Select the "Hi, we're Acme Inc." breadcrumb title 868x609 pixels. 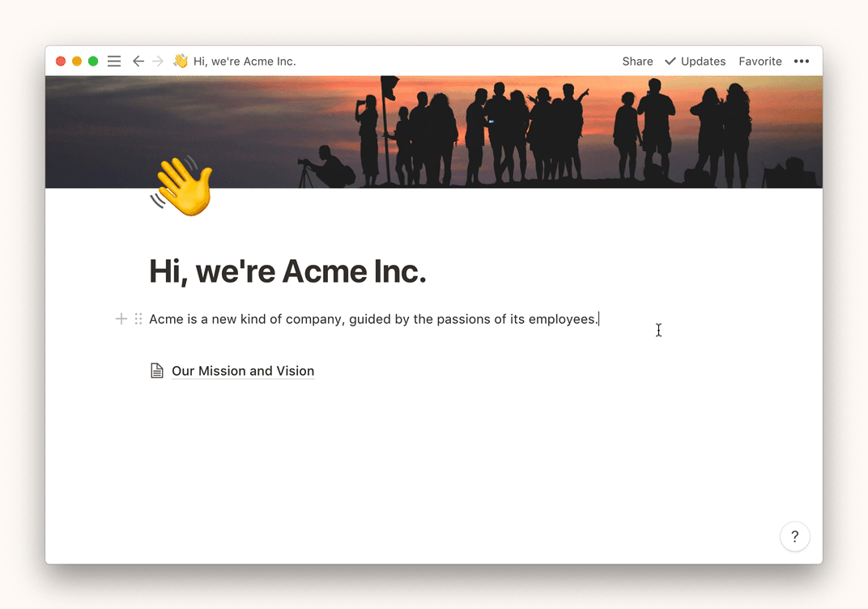pyautogui.click(x=245, y=62)
